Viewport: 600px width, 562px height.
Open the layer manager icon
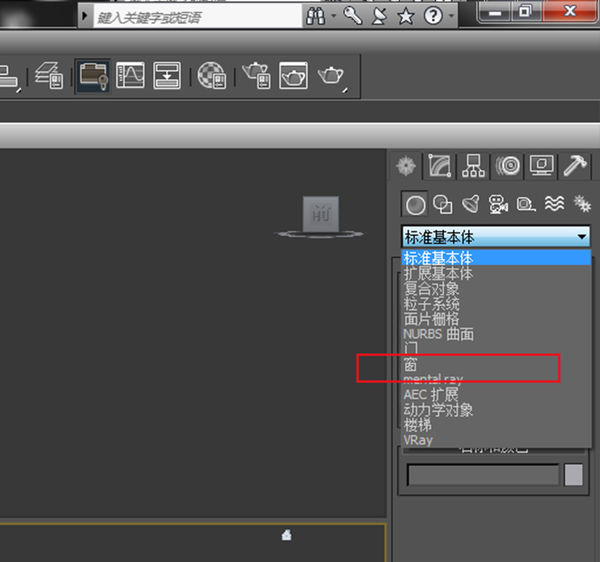(x=49, y=75)
